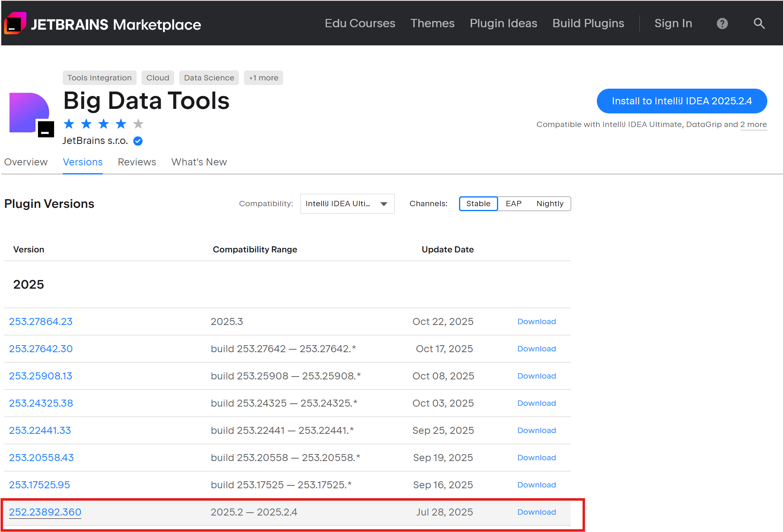Select the EAP channel
The height and width of the screenshot is (532, 783).
click(x=513, y=204)
